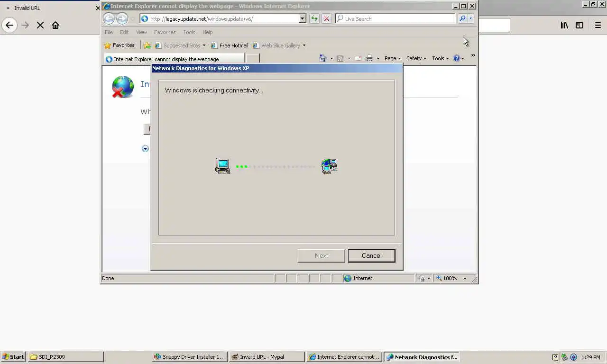Click the Help question mark icon

pos(457,58)
